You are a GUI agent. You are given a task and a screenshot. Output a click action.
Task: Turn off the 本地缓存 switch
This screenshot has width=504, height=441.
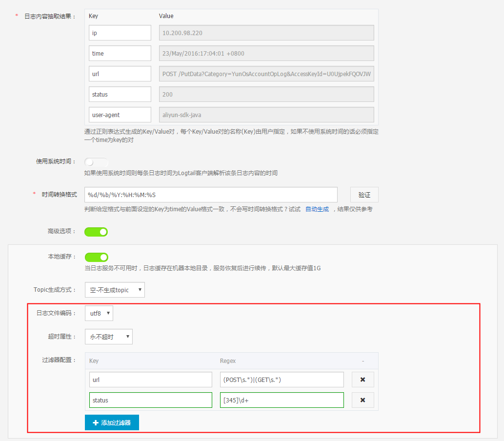tap(96, 257)
